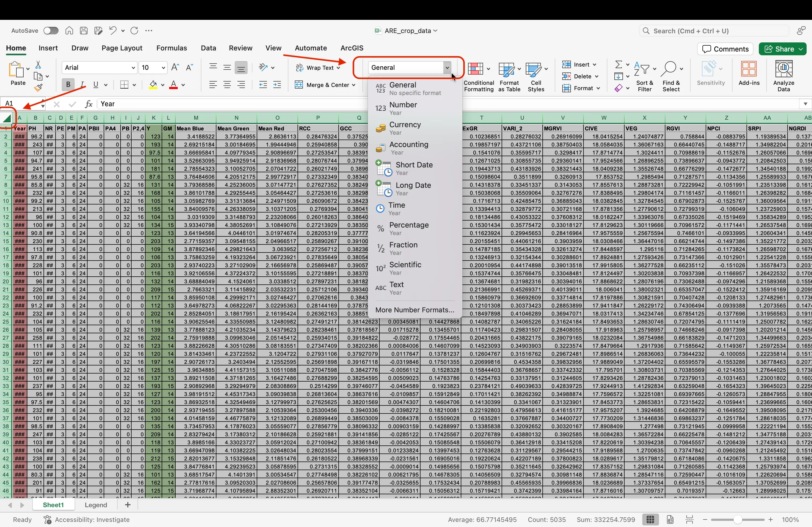Expand the Borders dropdown arrow
This screenshot has height=527, width=812.
coord(134,85)
